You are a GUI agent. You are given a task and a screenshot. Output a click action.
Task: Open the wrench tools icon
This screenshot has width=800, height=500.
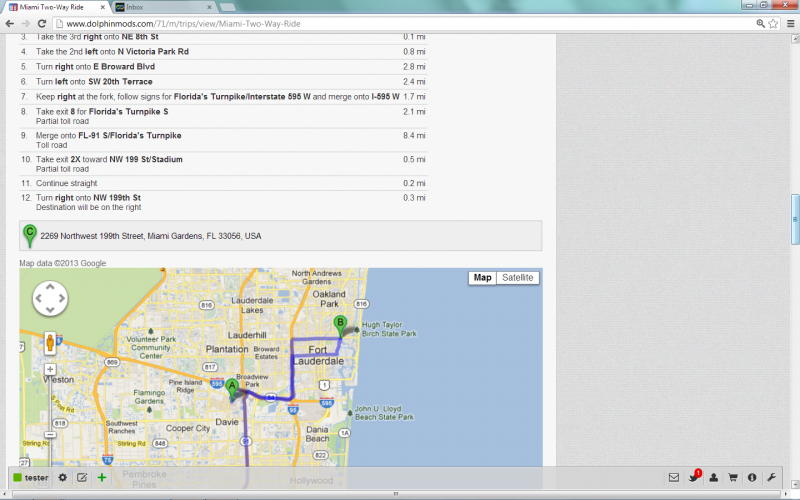[771, 478]
